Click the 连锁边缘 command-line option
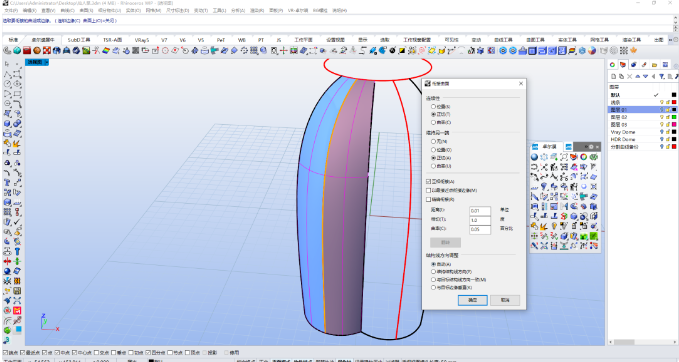The height and width of the screenshot is (362, 679). tap(69, 21)
